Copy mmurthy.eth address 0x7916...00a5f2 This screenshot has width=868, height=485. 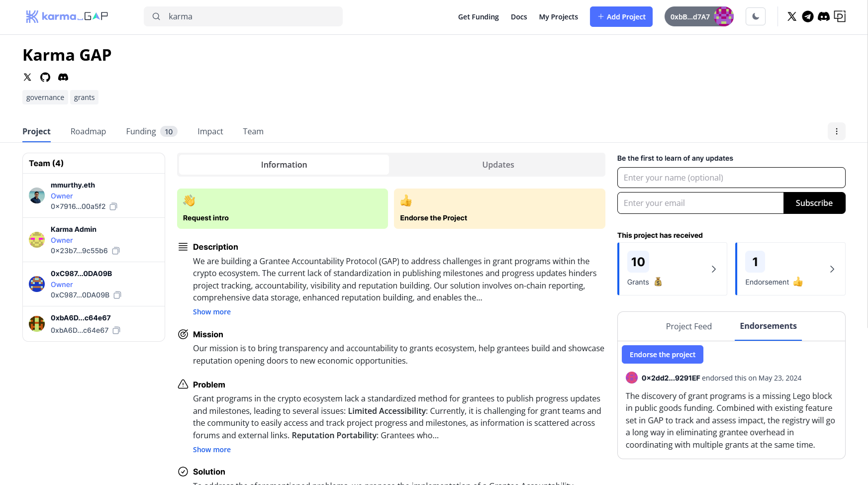(113, 206)
